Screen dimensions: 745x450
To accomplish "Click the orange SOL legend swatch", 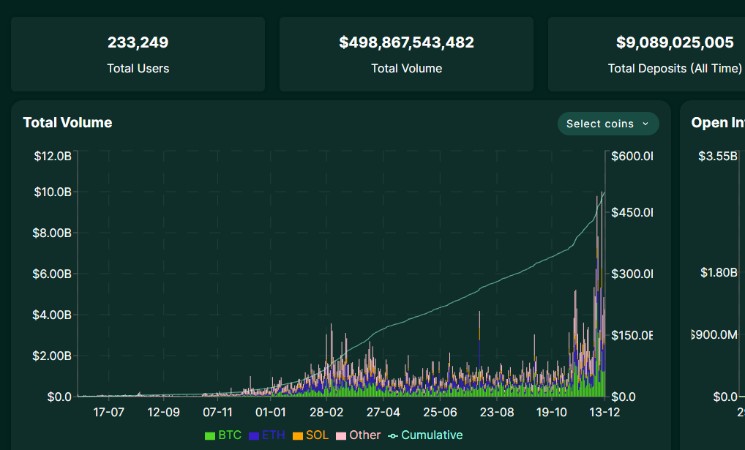I will click(x=298, y=436).
